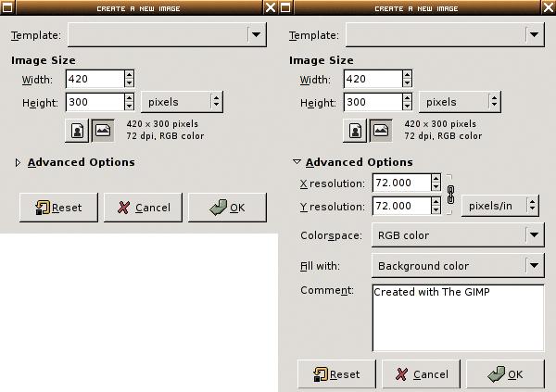Open the Fill with Background color dropdown
Screen dimensions: 556x392
point(458,266)
